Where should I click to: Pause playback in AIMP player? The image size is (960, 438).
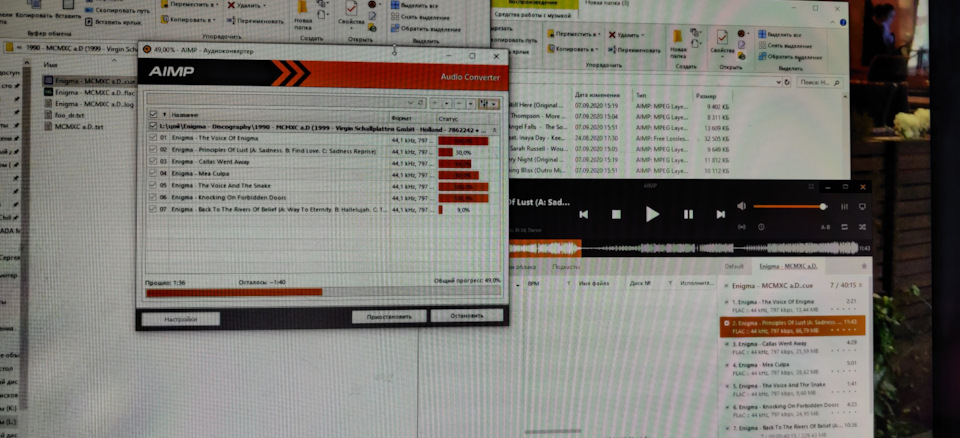(x=688, y=214)
